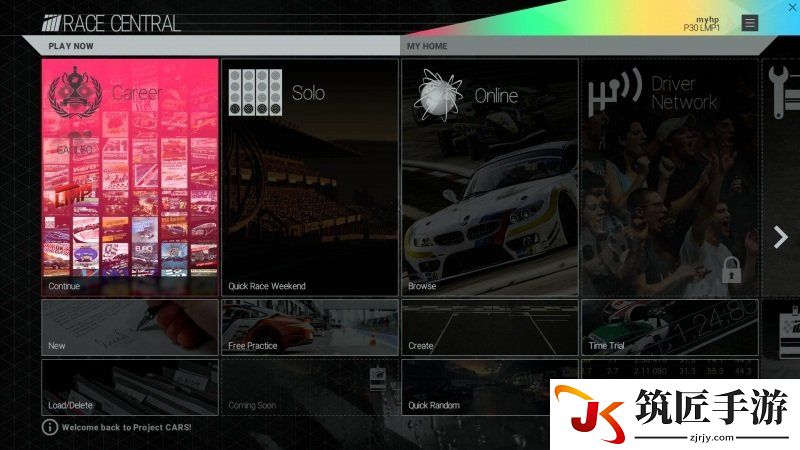The width and height of the screenshot is (800, 450).
Task: Switch to the PLAY NOW tab
Action: click(71, 46)
